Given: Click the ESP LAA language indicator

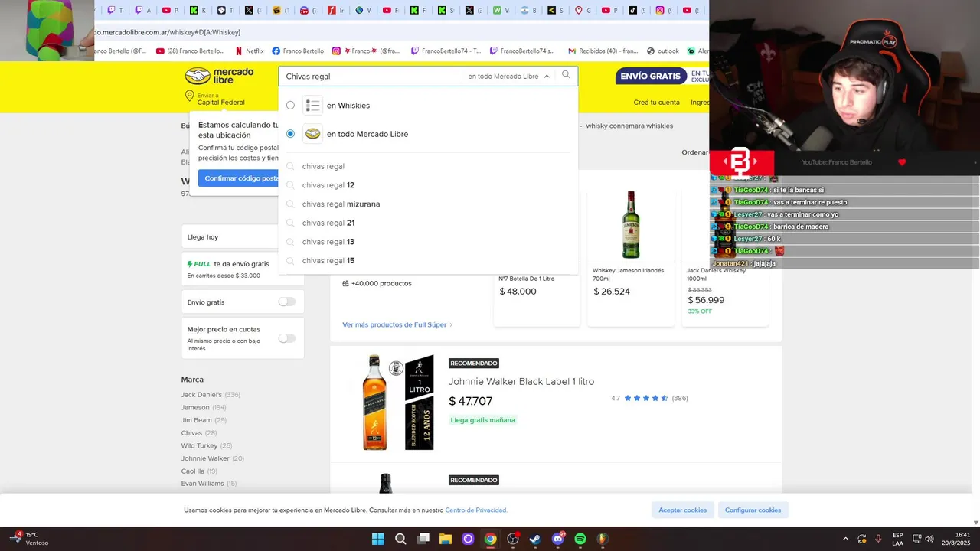Looking at the screenshot, I should pos(897,539).
